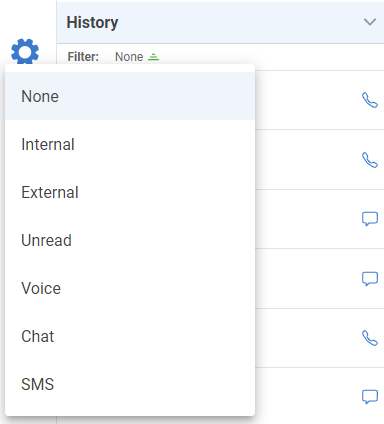The height and width of the screenshot is (424, 384).
Task: Click the first chat bubble icon
Action: tap(370, 219)
